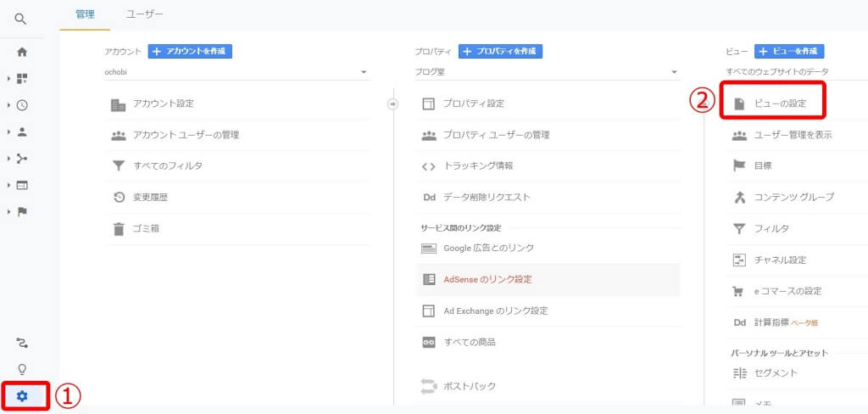
Task: Click the アカウントを作成 button
Action: pyautogui.click(x=190, y=52)
